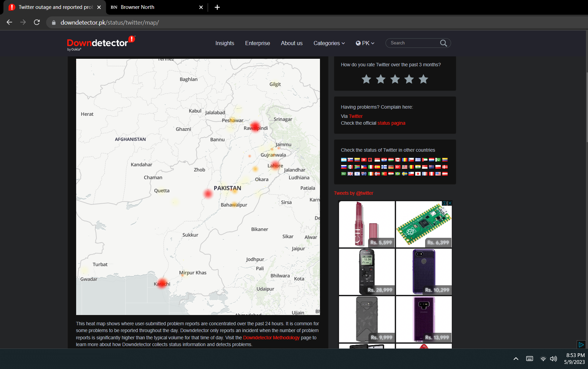Open the touch keyboard tray icon
Image resolution: width=588 pixels, height=369 pixels.
pyautogui.click(x=530, y=359)
